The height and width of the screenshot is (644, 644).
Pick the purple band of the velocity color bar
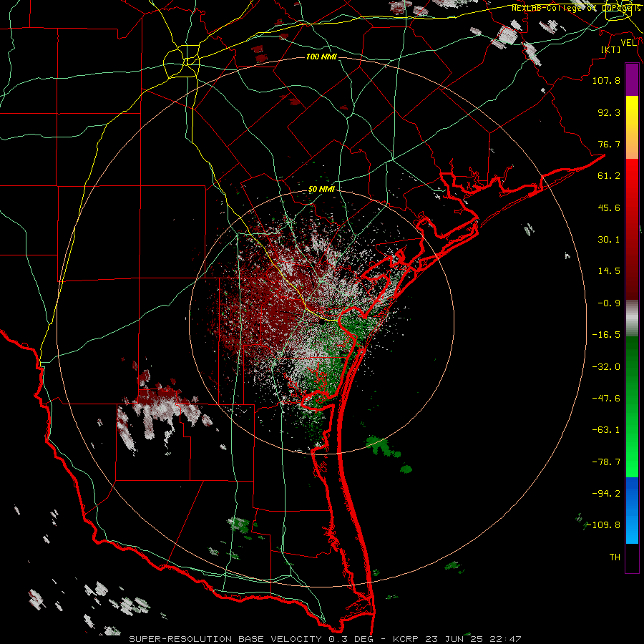(632, 79)
